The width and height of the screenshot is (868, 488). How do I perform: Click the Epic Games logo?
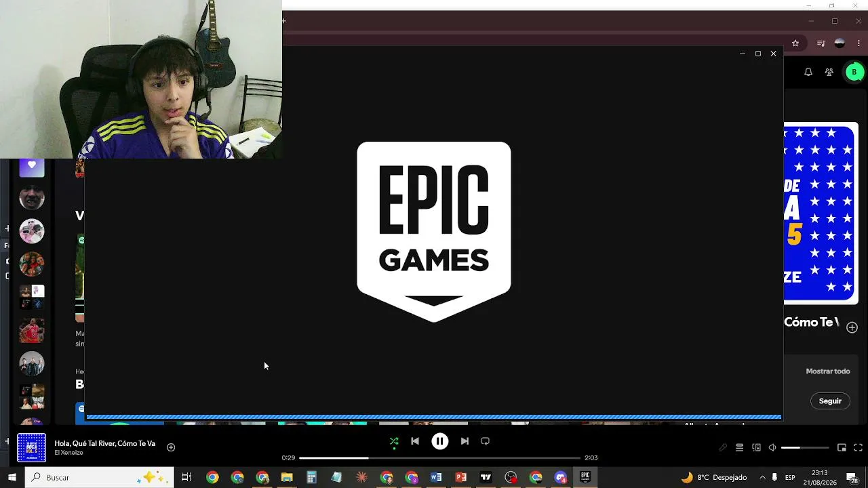click(x=434, y=232)
